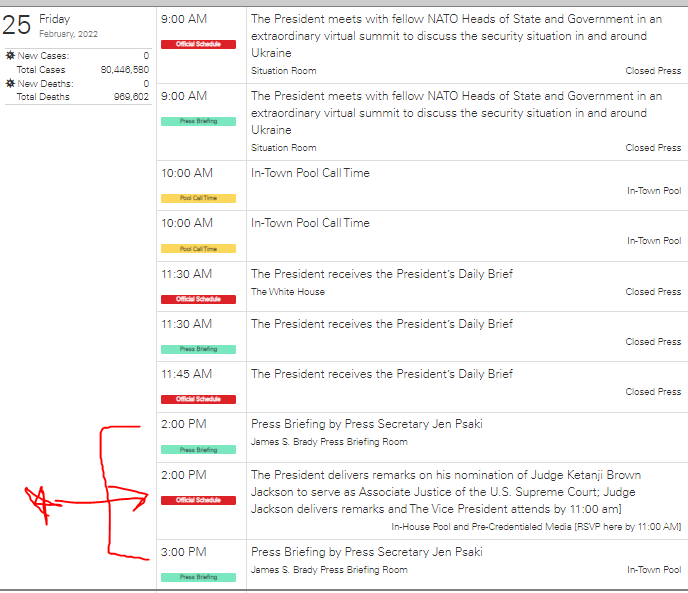Click Situation Room in the Press Briefing NATO row
Screen dimensions: 688x593
click(283, 148)
